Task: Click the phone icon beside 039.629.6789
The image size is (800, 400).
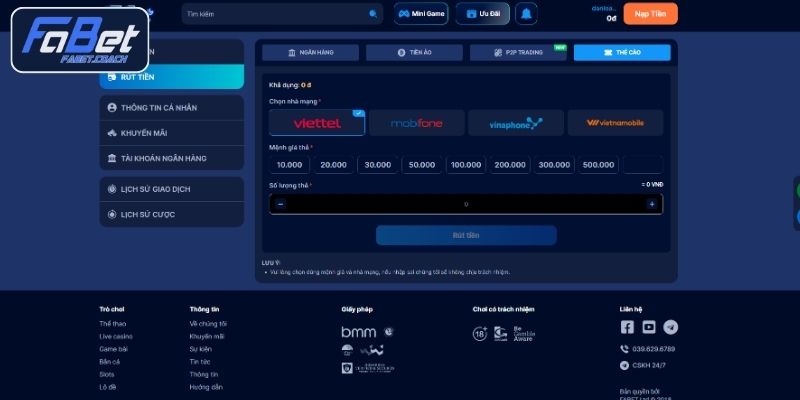Action: tap(624, 349)
